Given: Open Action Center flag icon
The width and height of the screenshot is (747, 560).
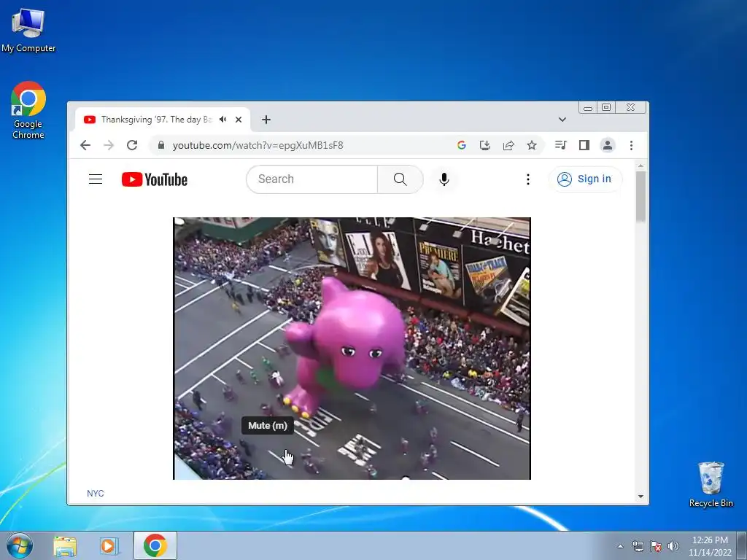Looking at the screenshot, I should click(656, 546).
